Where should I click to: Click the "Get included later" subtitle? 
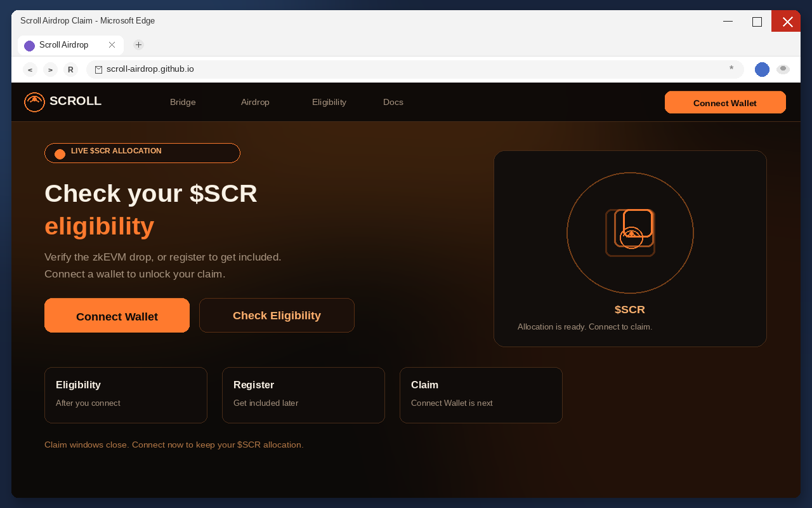coord(266,403)
